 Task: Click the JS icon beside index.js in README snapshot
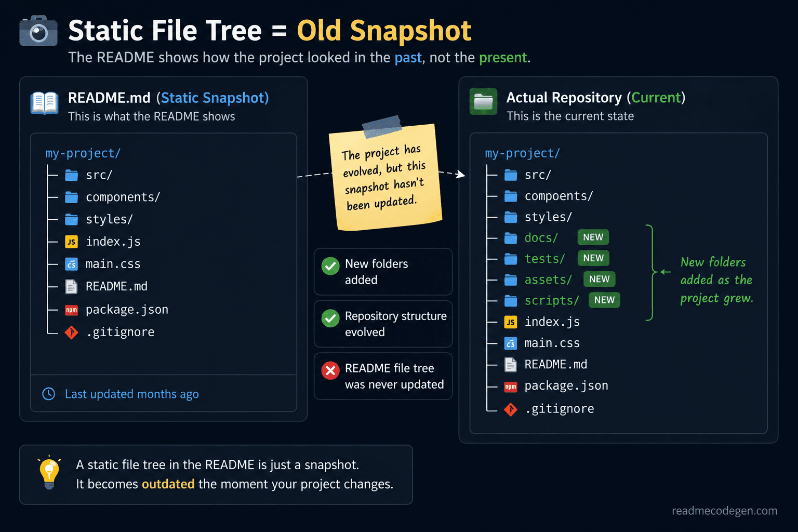pyautogui.click(x=72, y=242)
